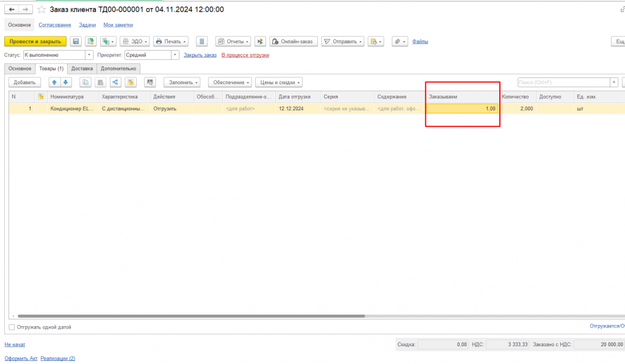Viewport: 625px width, 364px height.
Task: Open the create-based-on dropdown icon
Action: click(108, 41)
